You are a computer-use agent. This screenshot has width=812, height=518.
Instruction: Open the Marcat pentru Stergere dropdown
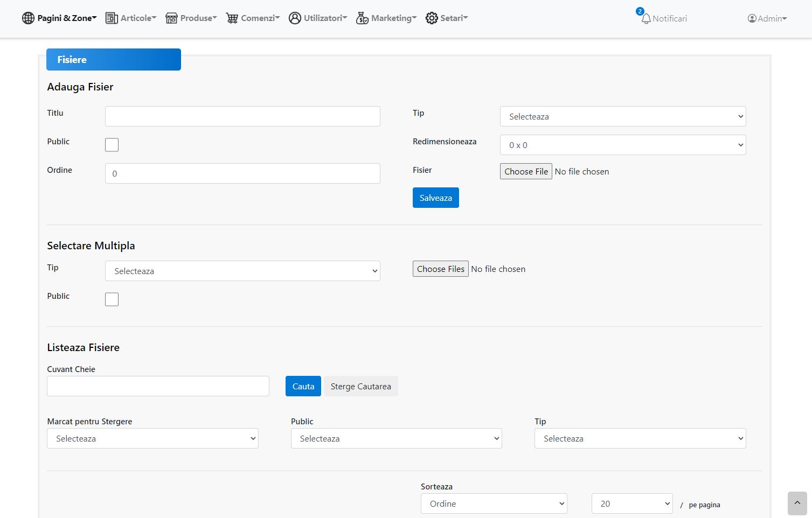coord(152,438)
